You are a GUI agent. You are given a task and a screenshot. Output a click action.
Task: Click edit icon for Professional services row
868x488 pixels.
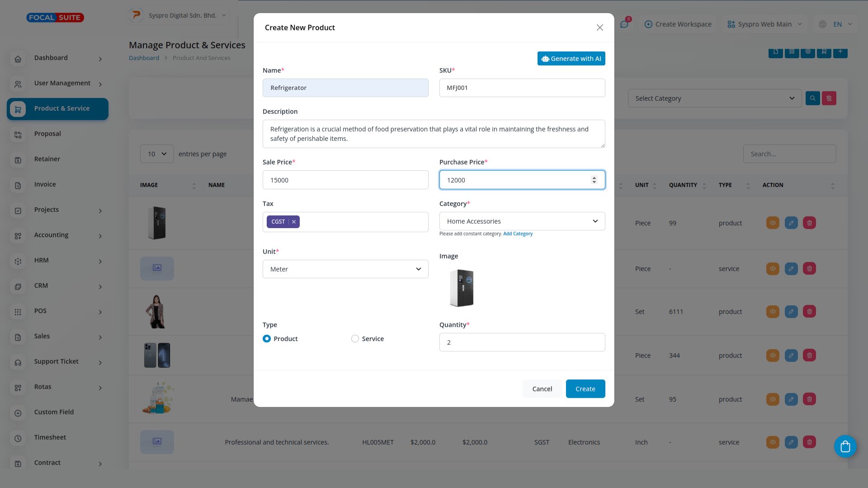(x=791, y=442)
